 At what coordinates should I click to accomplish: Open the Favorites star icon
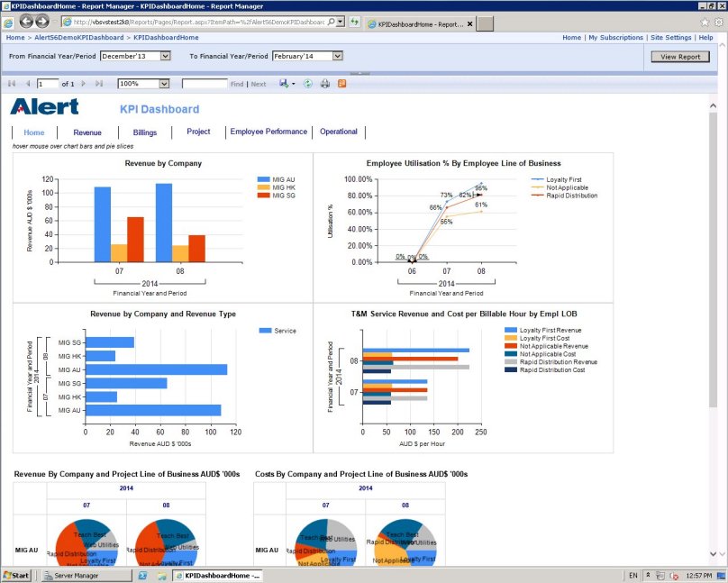pyautogui.click(x=705, y=22)
